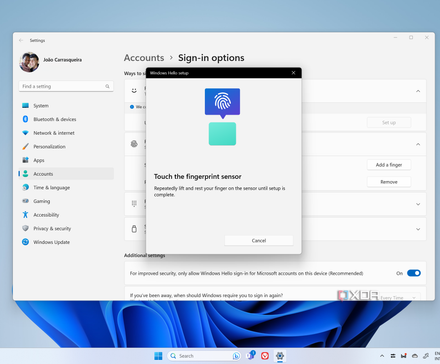
Task: Select Accounts in the sidebar
Action: pos(66,174)
